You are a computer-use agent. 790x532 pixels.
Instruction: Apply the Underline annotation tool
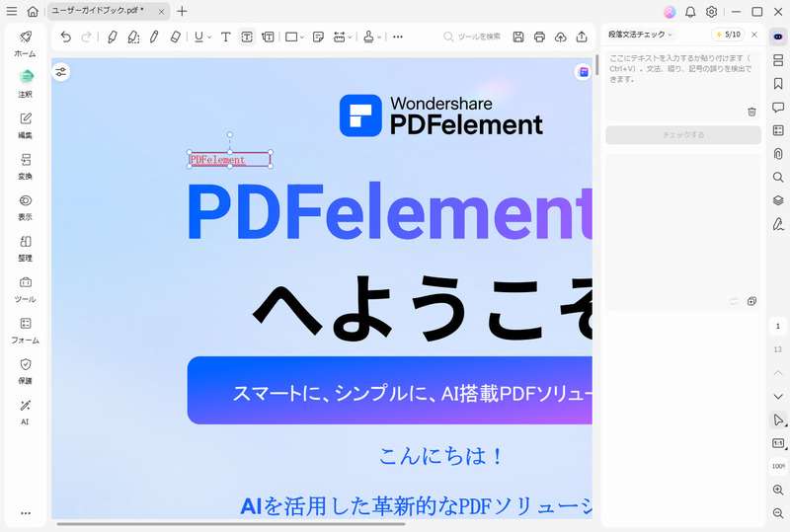tap(199, 37)
